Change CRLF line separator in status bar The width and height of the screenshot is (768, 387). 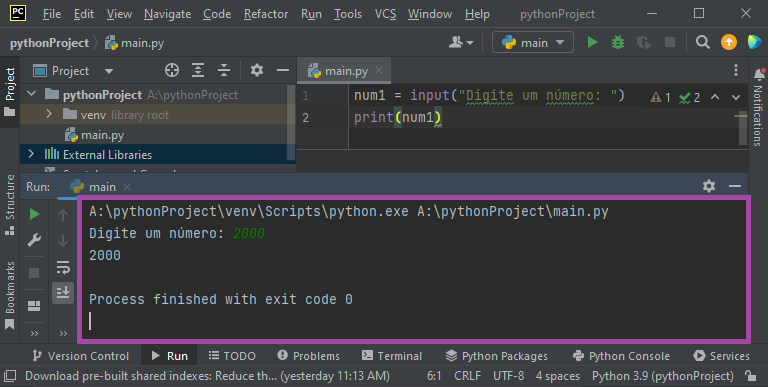tap(467, 376)
